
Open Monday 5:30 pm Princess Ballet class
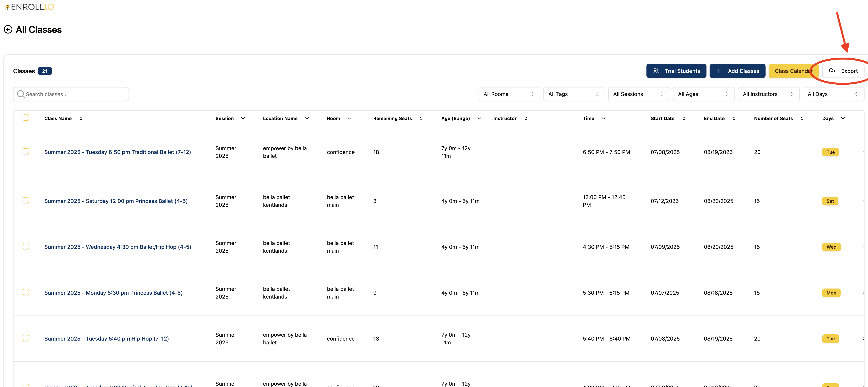(113, 293)
